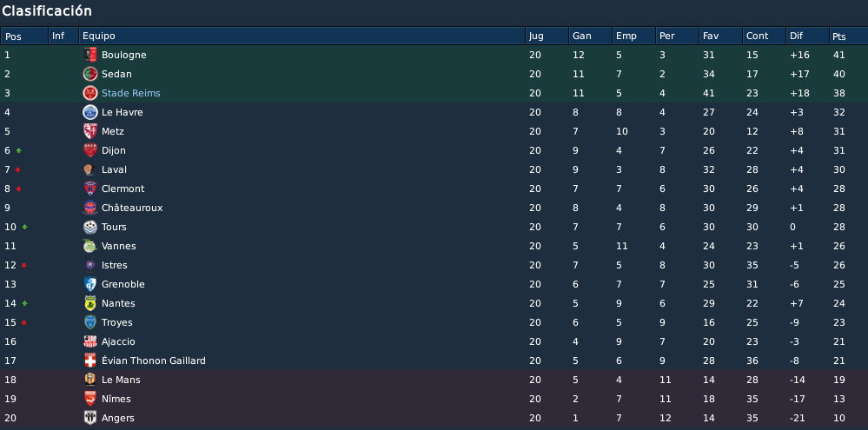The height and width of the screenshot is (430, 868).
Task: Click the Angers club crest icon
Action: coord(89,418)
